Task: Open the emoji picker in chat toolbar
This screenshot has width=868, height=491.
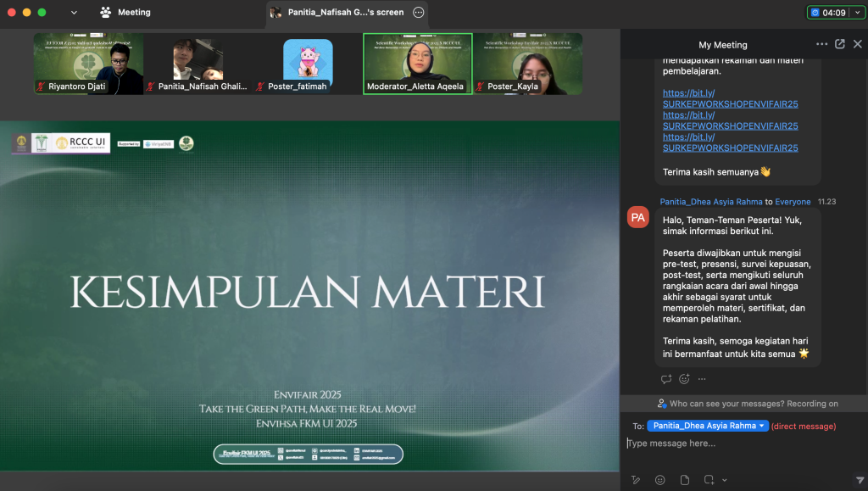Action: (x=660, y=480)
